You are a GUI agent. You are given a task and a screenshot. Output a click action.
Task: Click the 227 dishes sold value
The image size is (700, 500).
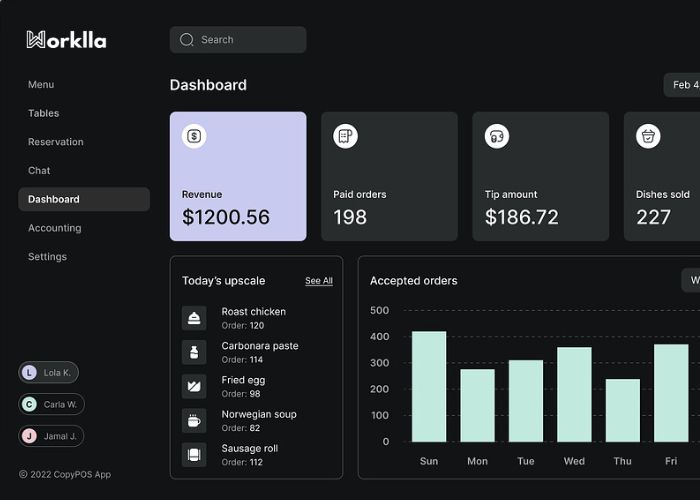(653, 217)
